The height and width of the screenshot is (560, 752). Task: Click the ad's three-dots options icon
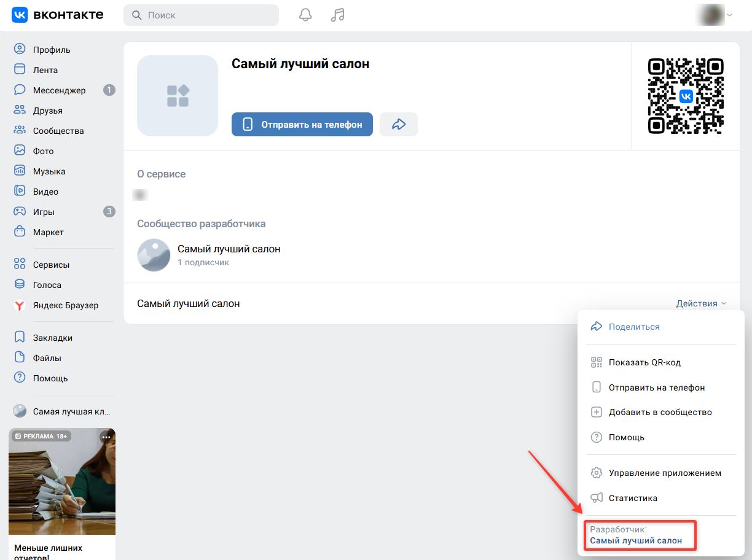click(106, 437)
